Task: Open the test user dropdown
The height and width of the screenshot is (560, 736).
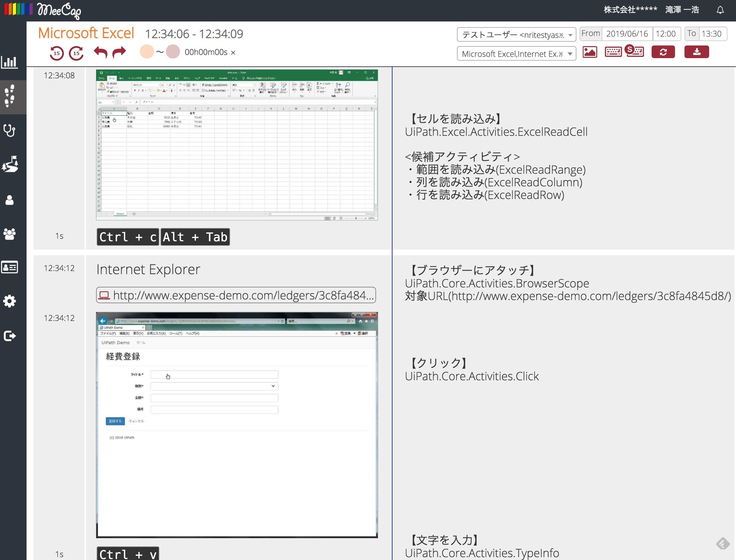Action: [x=516, y=35]
